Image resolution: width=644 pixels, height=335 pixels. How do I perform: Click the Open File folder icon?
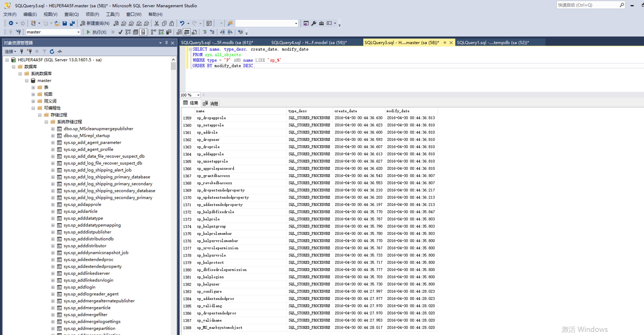(57, 23)
